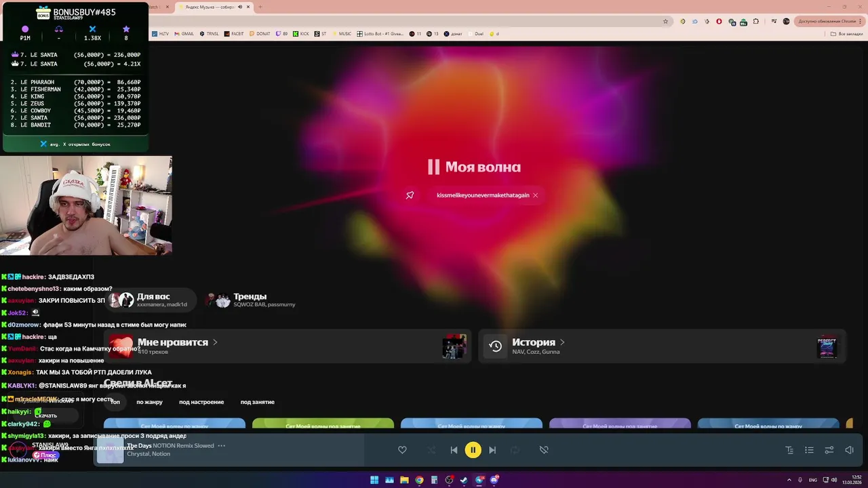Image resolution: width=868 pixels, height=488 pixels.
Task: Open the lyrics icon in player bar
Action: [x=789, y=450]
